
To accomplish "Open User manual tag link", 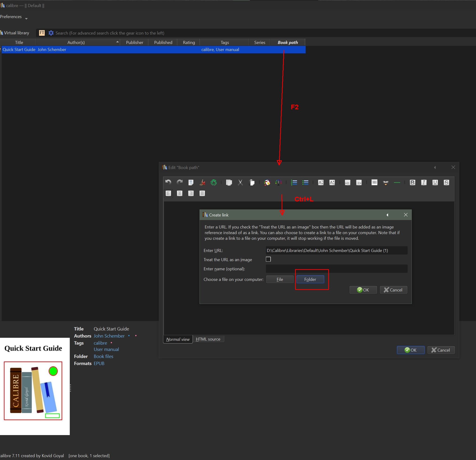I will pyautogui.click(x=106, y=349).
